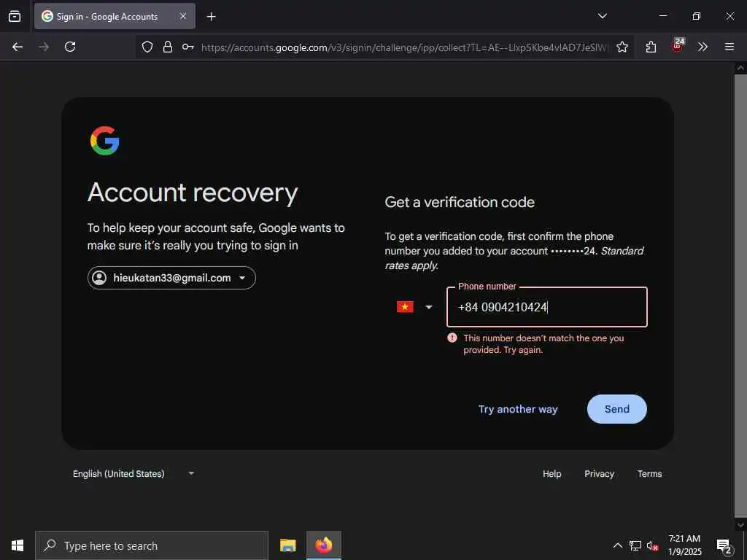Click the forward navigation arrow

coord(44,47)
